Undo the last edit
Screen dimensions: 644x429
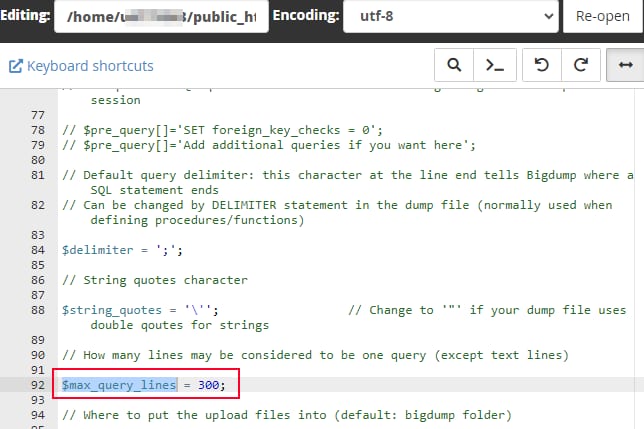(542, 66)
